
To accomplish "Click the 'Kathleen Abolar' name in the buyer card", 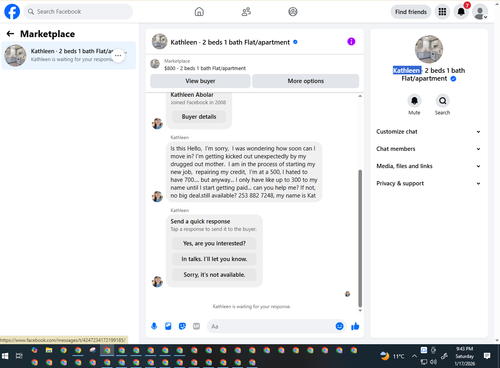I will (192, 95).
